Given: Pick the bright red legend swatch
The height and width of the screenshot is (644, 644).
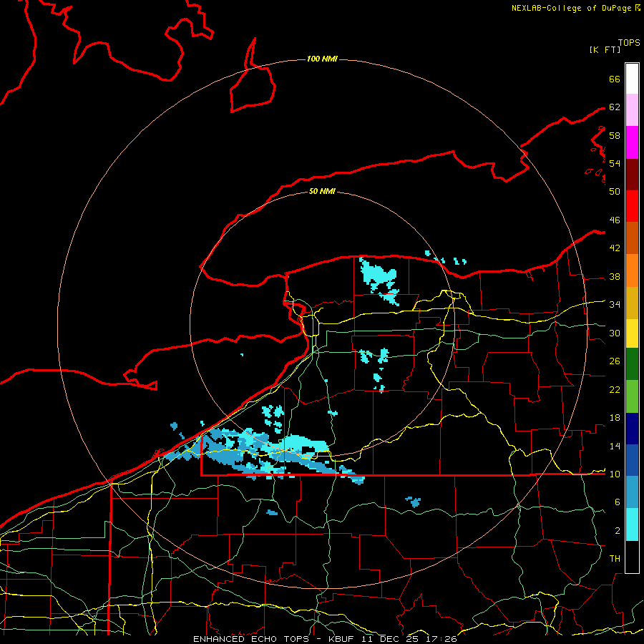Looking at the screenshot, I should pyautogui.click(x=632, y=206).
